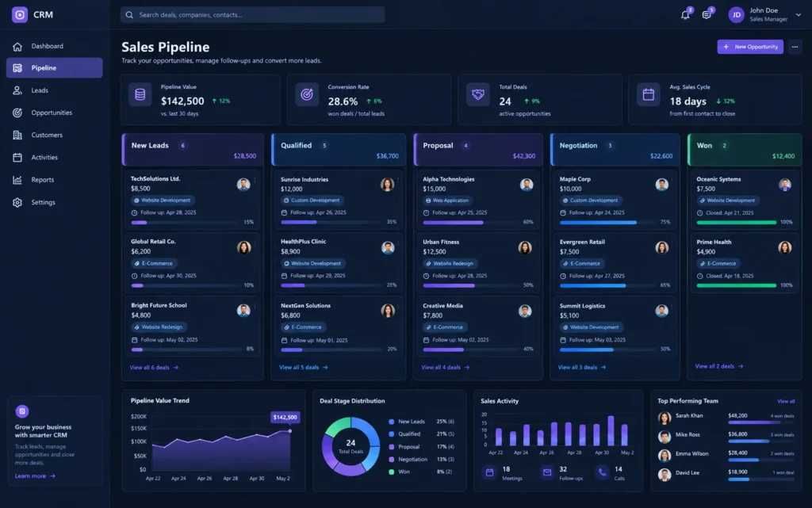
Task: Click the promo card purple icon
Action: pos(21,411)
